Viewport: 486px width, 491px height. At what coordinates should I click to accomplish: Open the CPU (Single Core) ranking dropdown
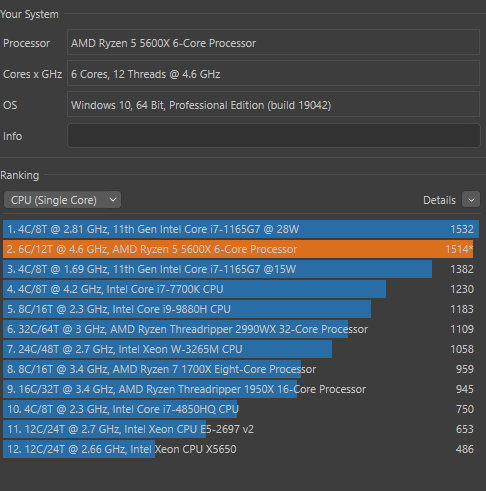click(62, 200)
